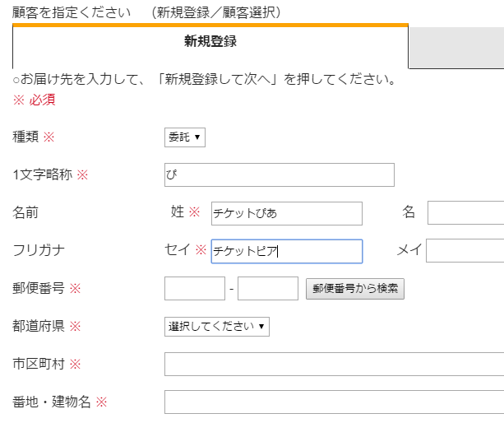Click the first 郵便番号 box before the hyphen

tap(195, 289)
